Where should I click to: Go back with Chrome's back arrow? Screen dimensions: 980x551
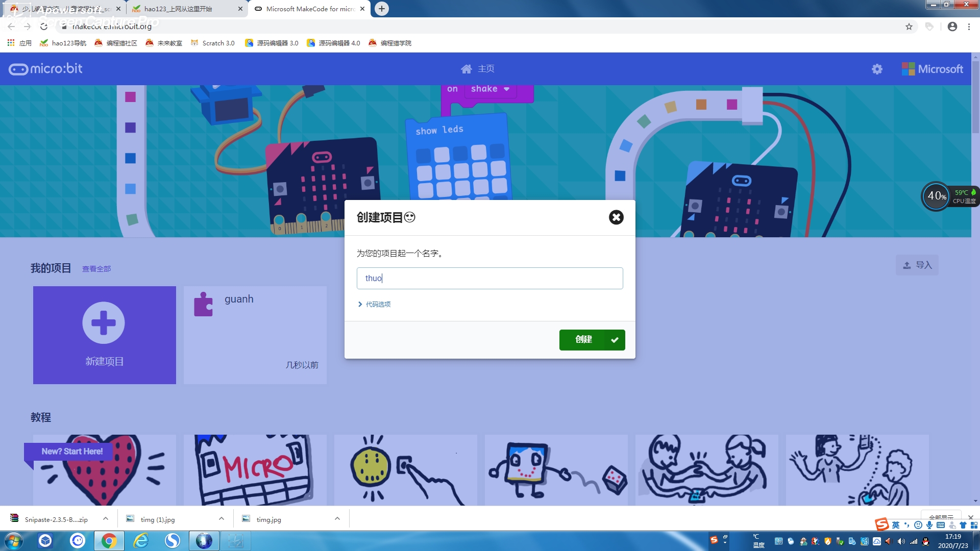pos(11,27)
